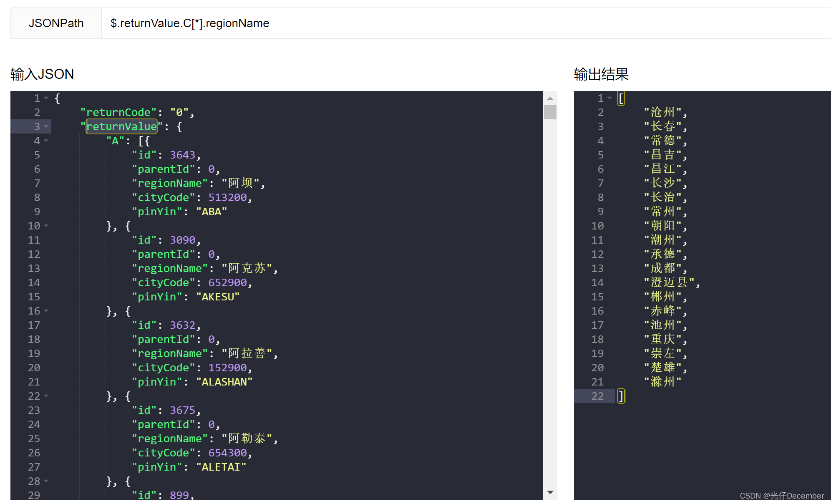The width and height of the screenshot is (831, 504).
Task: Fold the object starting at line 22
Action: point(46,396)
